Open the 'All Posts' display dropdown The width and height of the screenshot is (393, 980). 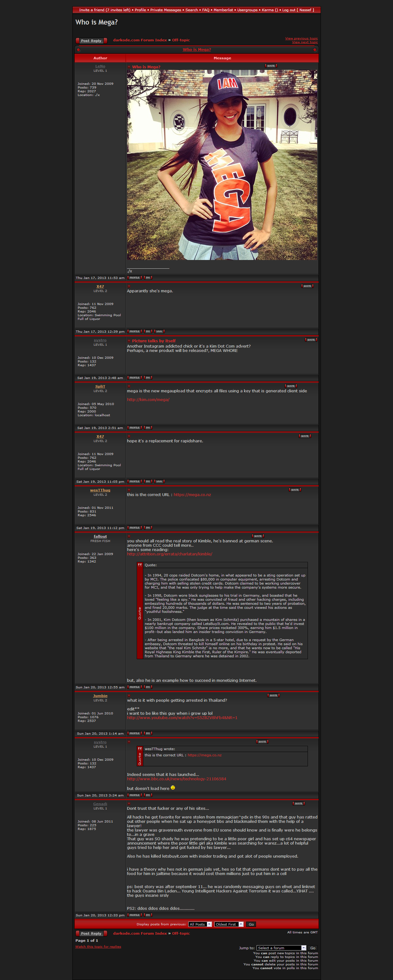tap(200, 924)
